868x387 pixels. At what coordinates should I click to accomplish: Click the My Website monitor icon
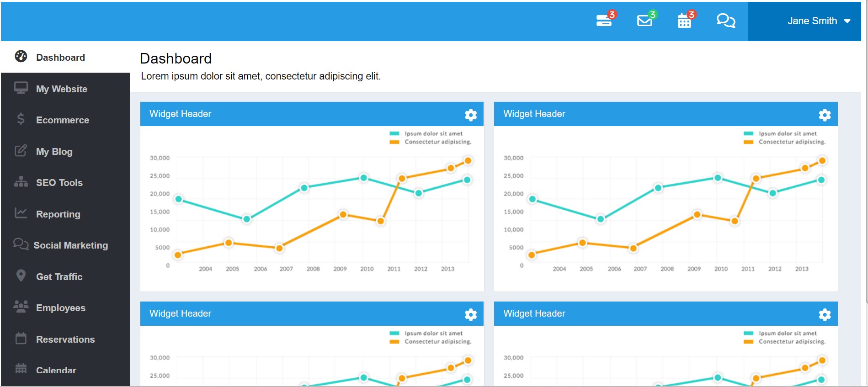[21, 88]
